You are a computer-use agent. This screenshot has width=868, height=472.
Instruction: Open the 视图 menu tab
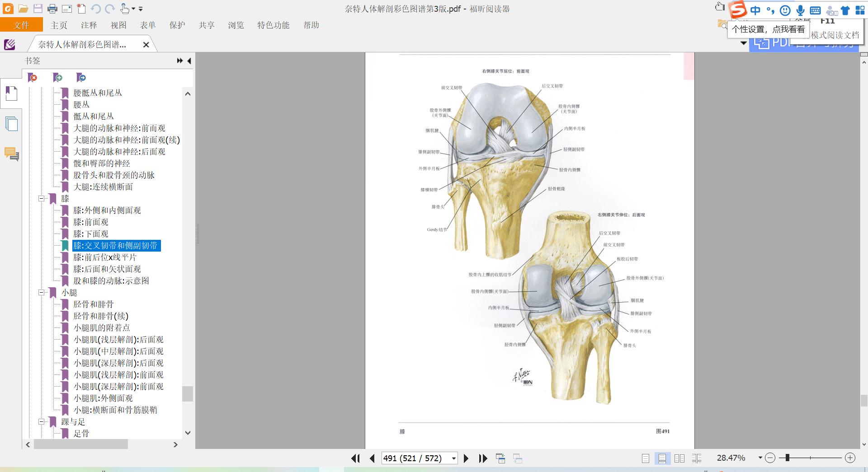[x=118, y=25]
